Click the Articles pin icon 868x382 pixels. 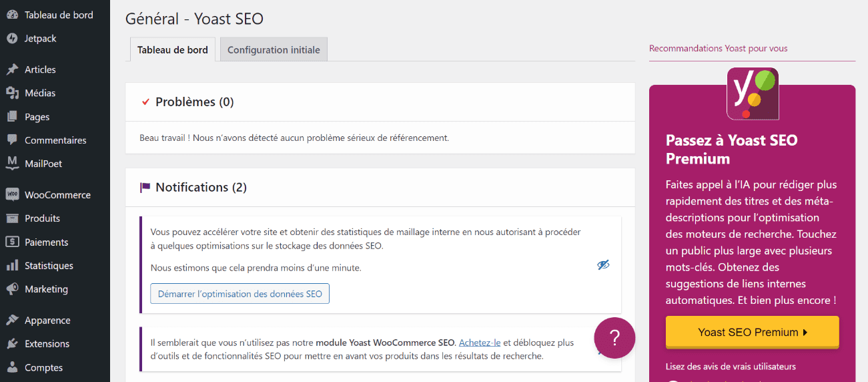(12, 69)
